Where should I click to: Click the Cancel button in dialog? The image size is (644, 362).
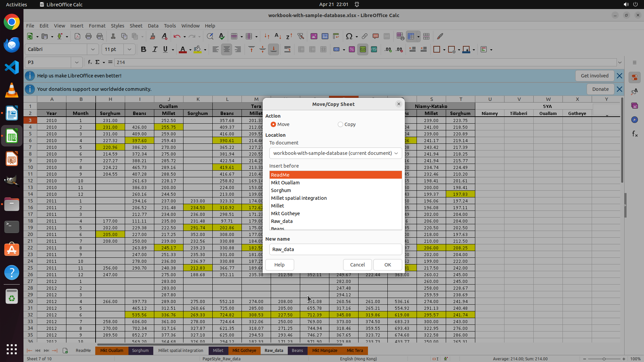pos(357,265)
